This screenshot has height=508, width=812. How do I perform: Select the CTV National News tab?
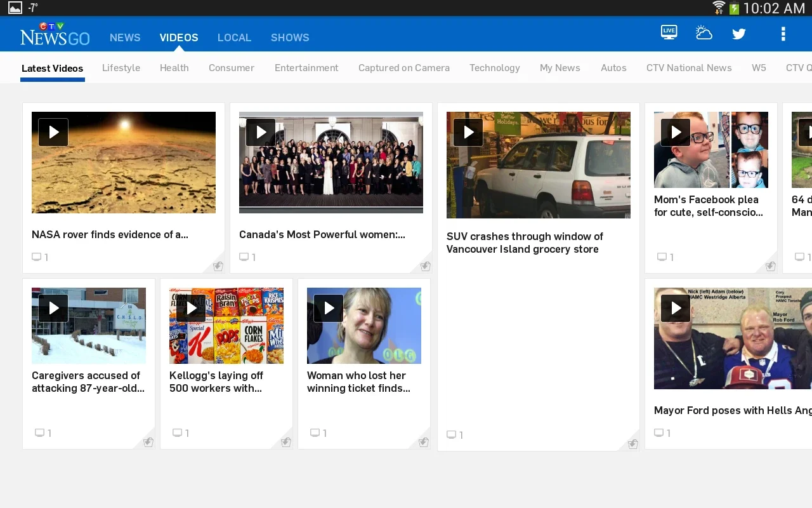[689, 68]
